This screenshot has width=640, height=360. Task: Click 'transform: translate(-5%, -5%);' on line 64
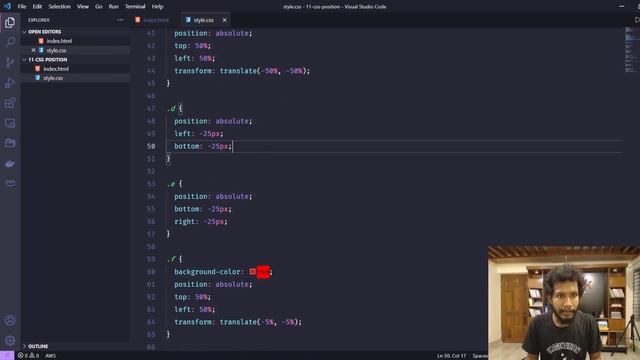tap(238, 322)
